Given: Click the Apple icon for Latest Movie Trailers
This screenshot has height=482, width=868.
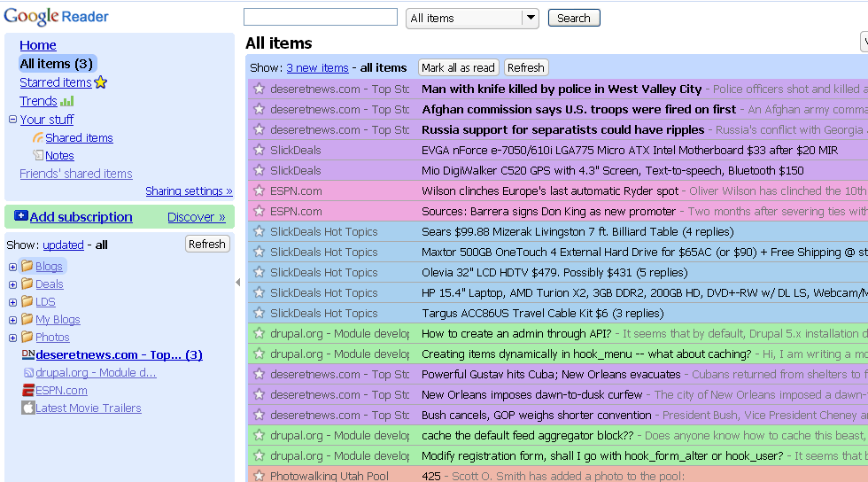Looking at the screenshot, I should pyautogui.click(x=28, y=408).
